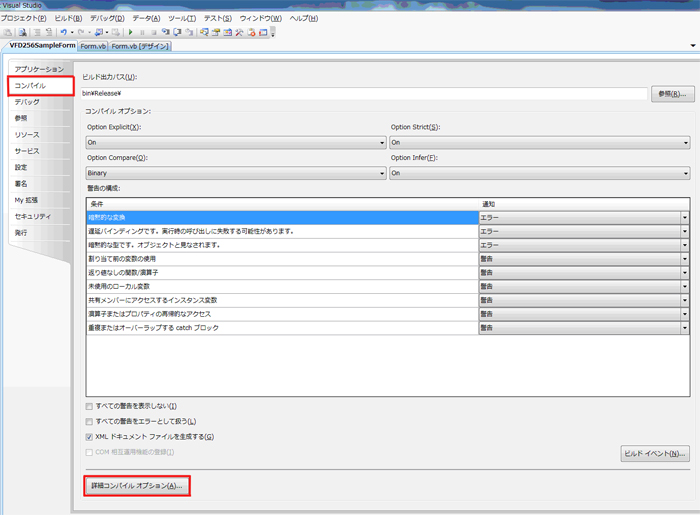Open the ヘルプ(H) menu
Image resolution: width=700 pixels, height=515 pixels.
(x=304, y=18)
